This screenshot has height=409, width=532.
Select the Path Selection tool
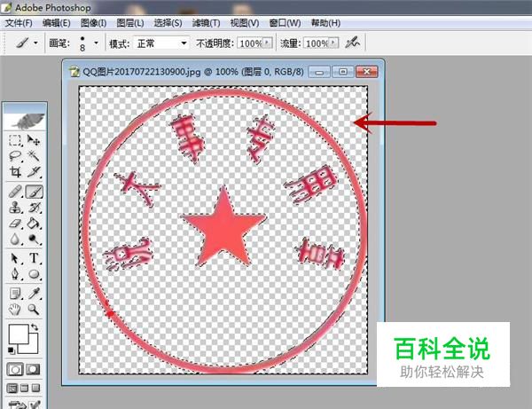pos(15,259)
